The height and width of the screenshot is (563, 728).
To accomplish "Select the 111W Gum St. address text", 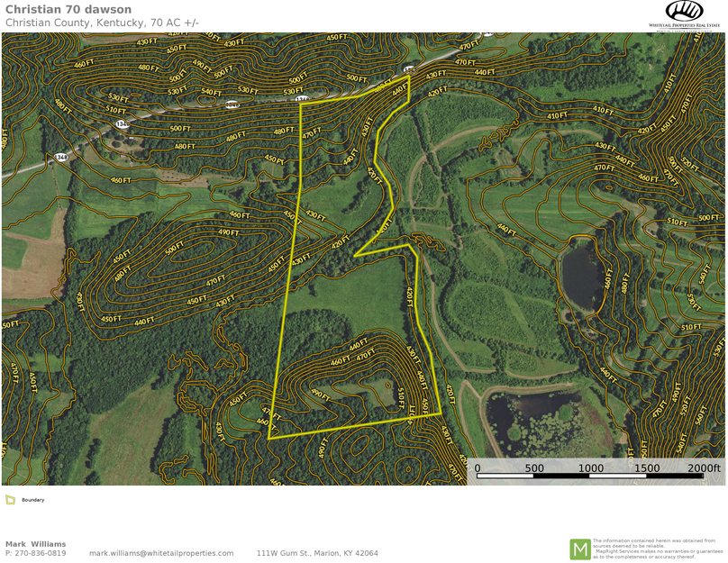I will tap(317, 553).
